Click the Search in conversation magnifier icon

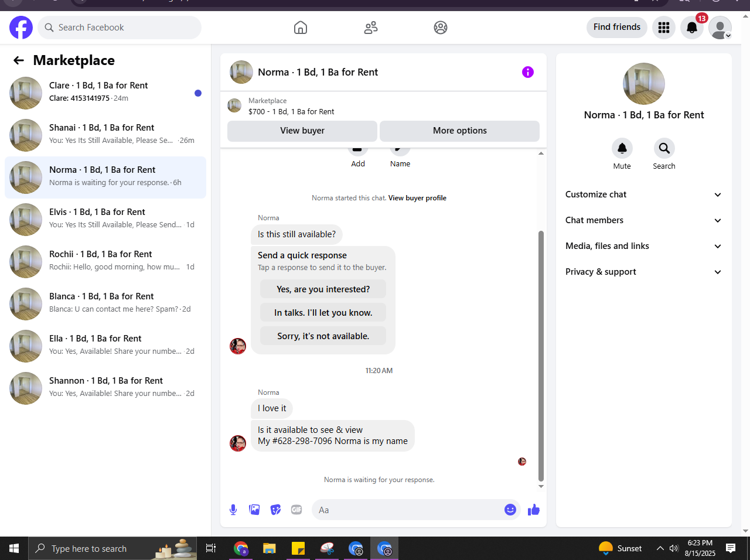[x=664, y=148]
